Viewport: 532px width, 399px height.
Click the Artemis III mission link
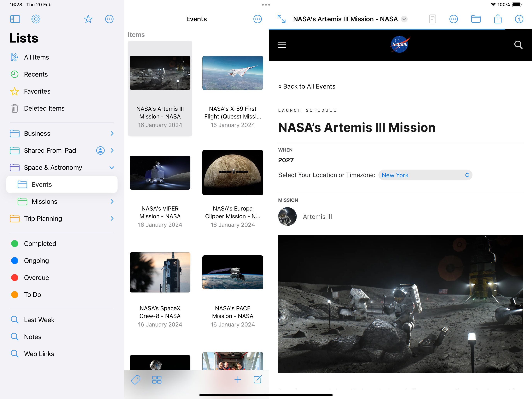[317, 217]
